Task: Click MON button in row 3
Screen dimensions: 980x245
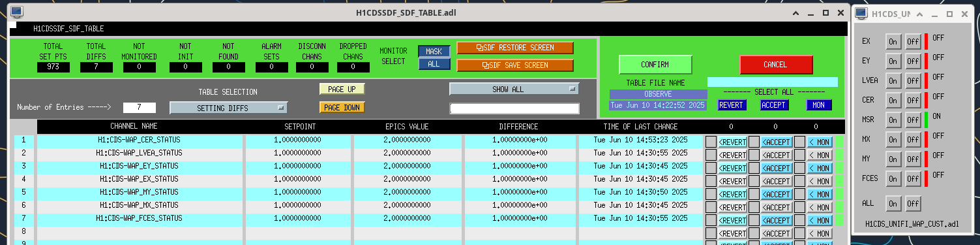Action: click(820, 168)
